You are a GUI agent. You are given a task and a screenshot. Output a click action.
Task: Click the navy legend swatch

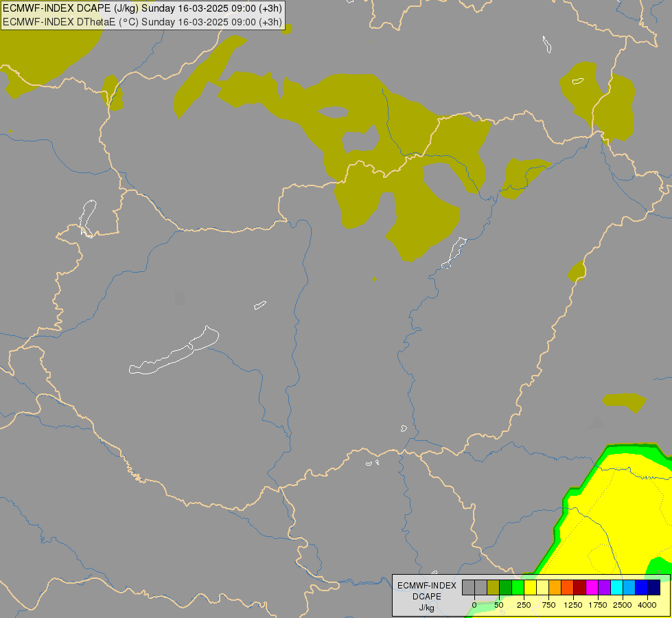654,588
